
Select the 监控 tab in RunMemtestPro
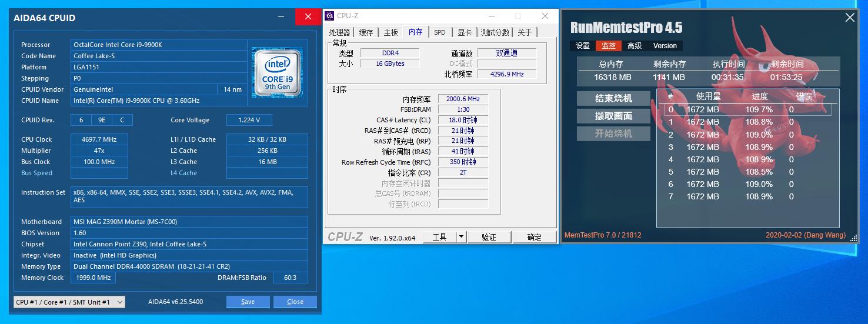(x=609, y=46)
